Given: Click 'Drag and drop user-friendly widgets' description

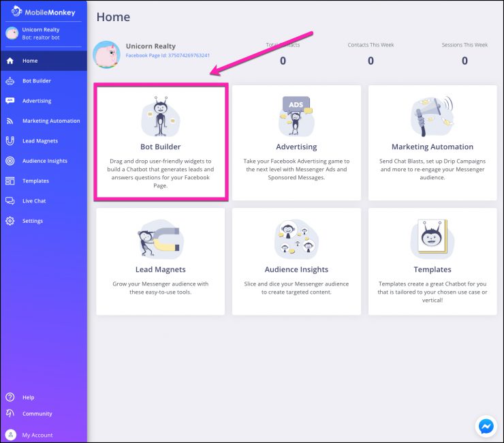Looking at the screenshot, I should 160,173.
